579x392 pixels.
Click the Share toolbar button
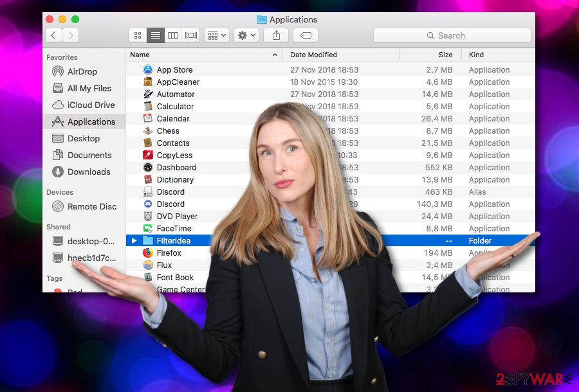pyautogui.click(x=276, y=35)
